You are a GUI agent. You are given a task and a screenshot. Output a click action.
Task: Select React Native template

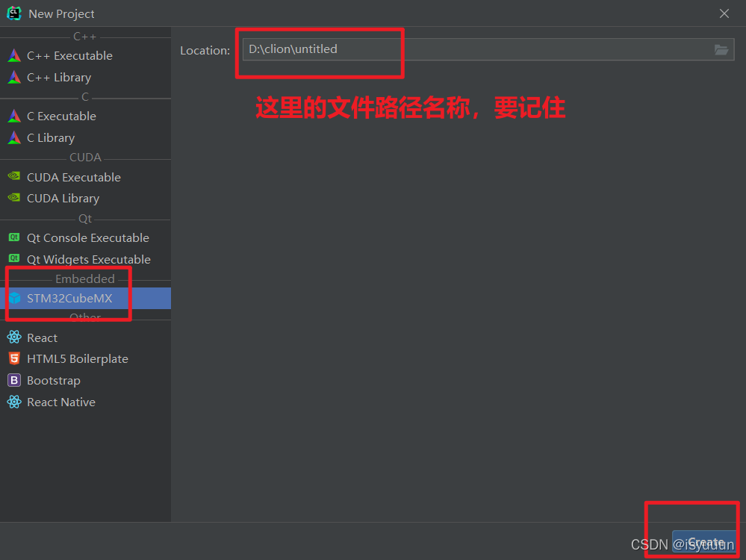[x=86, y=402]
